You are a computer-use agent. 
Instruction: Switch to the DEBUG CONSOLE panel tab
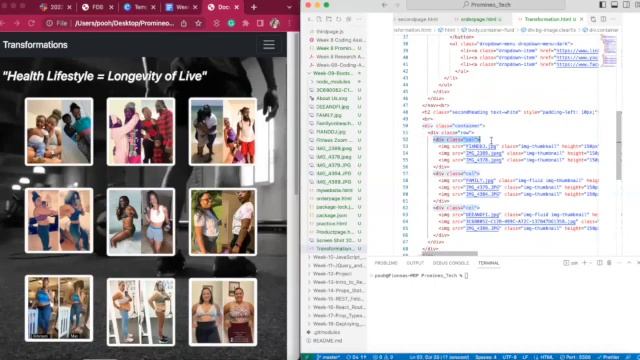tap(451, 263)
